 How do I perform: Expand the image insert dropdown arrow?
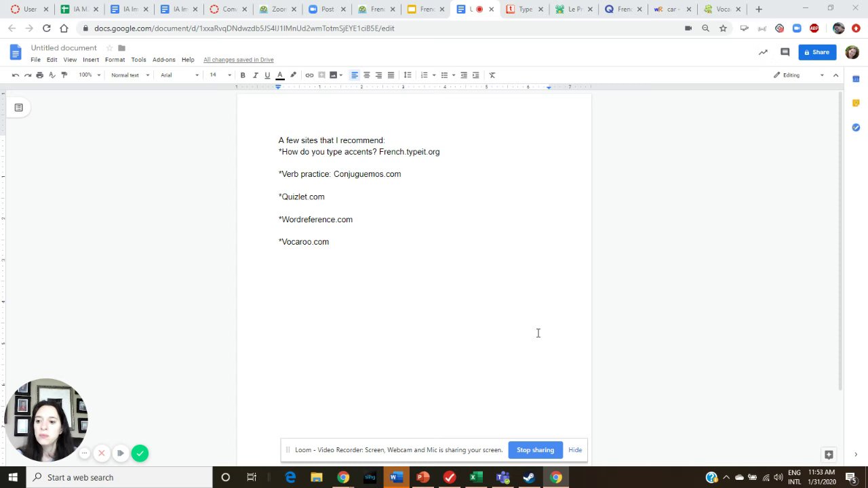click(340, 75)
